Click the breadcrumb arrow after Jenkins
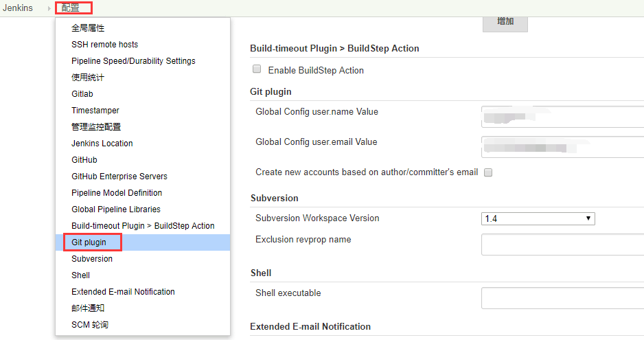Image resolution: width=644 pixels, height=340 pixels. pyautogui.click(x=49, y=8)
